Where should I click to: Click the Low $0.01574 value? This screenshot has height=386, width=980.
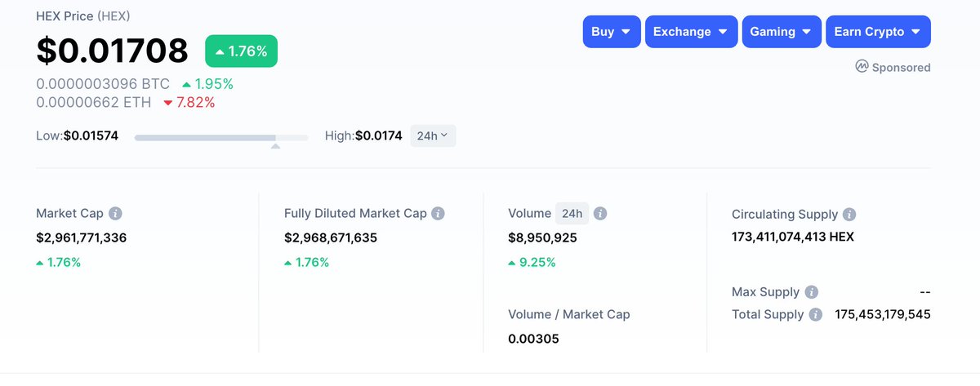point(91,136)
